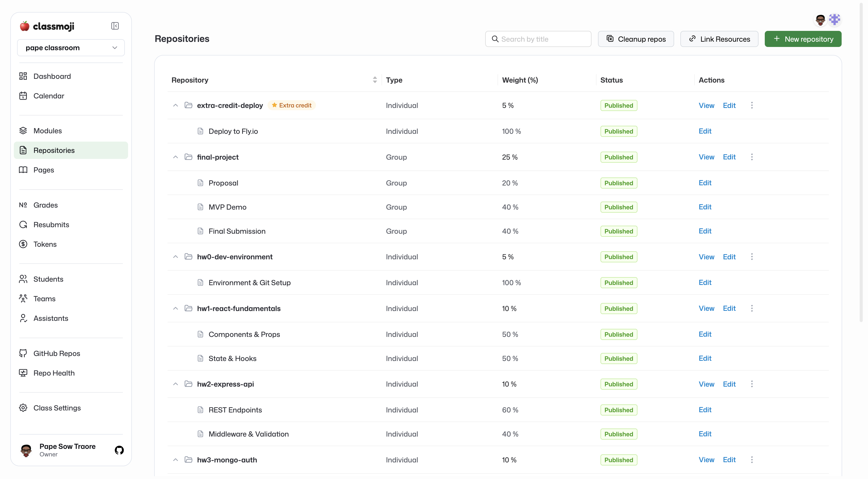The image size is (868, 479).
Task: Collapse the hw3-mongo-auth row
Action: pos(176,459)
